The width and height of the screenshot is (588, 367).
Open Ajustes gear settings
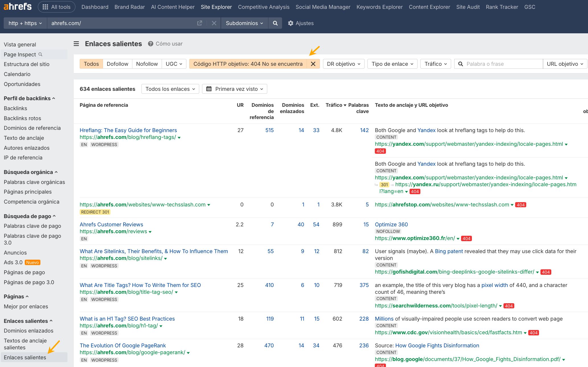coord(301,23)
